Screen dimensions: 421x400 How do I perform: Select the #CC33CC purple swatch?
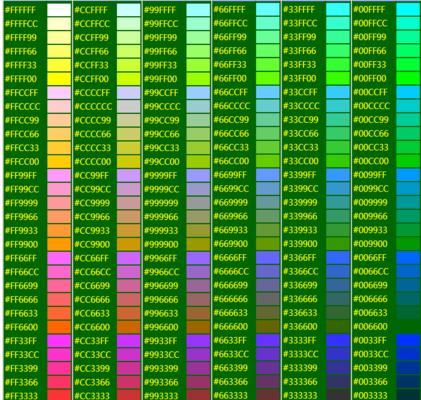pyautogui.click(x=129, y=355)
